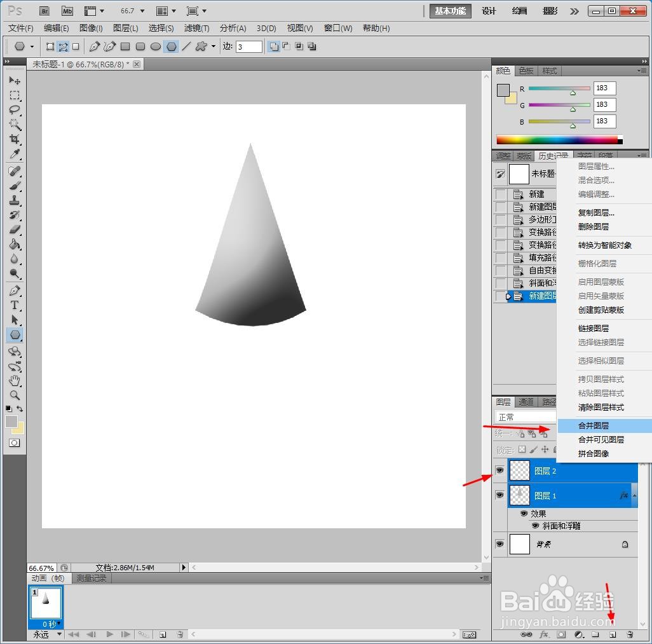Launch Adobe Bridge from the Br icon
The height and width of the screenshot is (644, 652).
coord(44,11)
